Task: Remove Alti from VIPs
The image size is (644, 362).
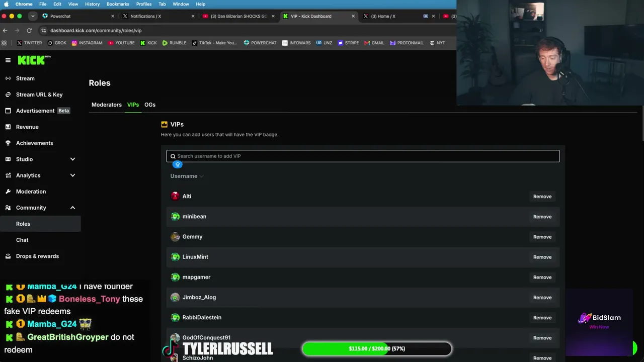Action: coord(542,197)
